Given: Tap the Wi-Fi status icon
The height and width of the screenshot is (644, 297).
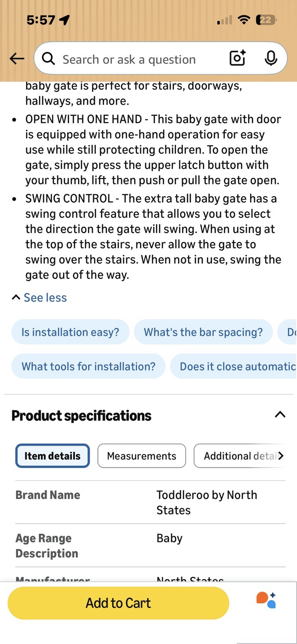Looking at the screenshot, I should [x=244, y=20].
